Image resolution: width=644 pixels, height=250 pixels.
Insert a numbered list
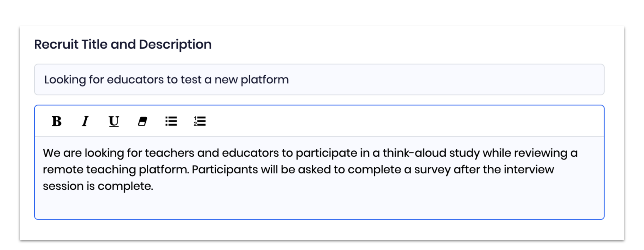pos(199,121)
